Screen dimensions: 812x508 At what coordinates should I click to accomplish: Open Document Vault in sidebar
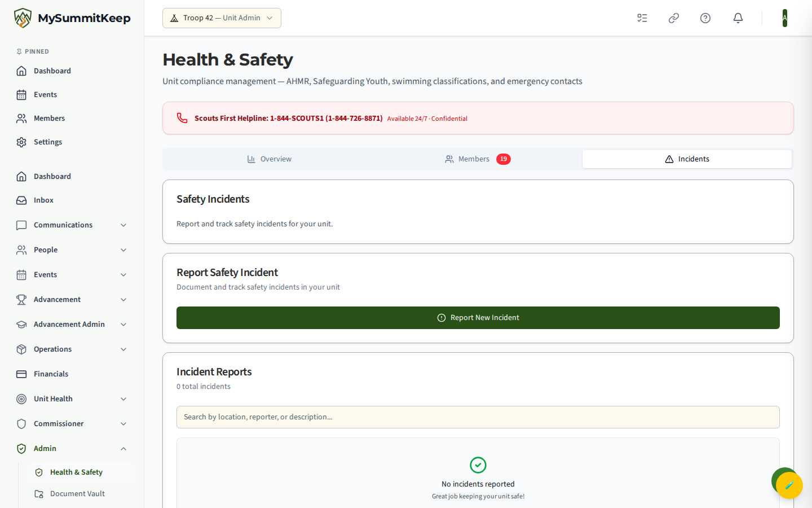coord(81,494)
